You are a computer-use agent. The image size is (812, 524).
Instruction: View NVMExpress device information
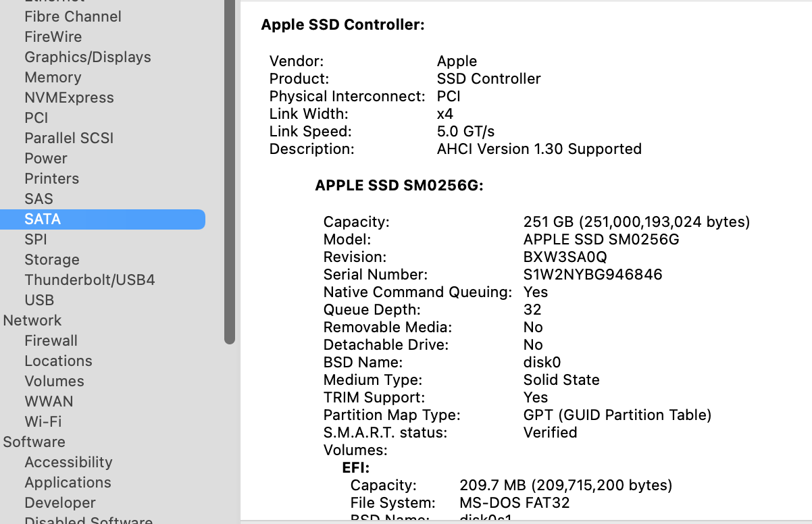[69, 97]
